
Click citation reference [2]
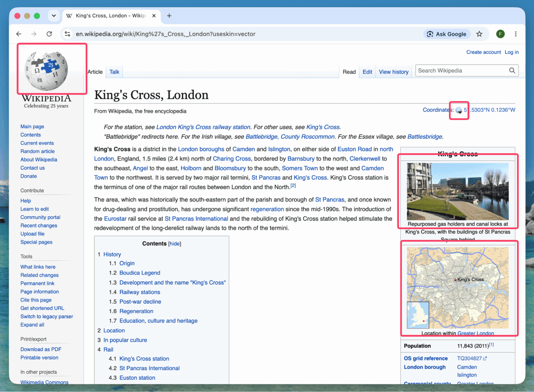[293, 185]
